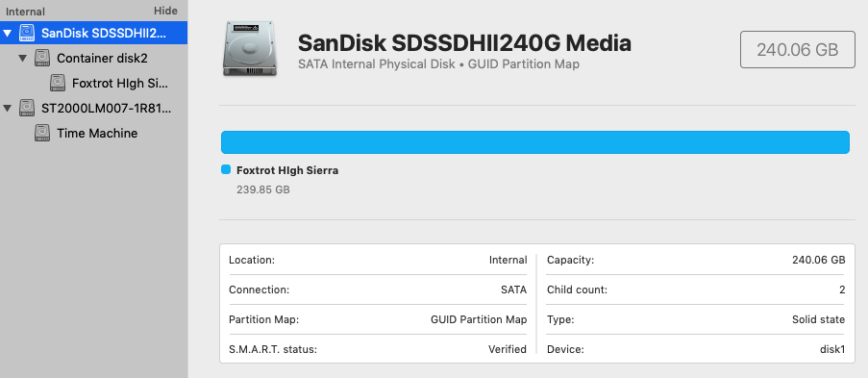
Task: Click the Partition Map info row
Action: click(378, 319)
